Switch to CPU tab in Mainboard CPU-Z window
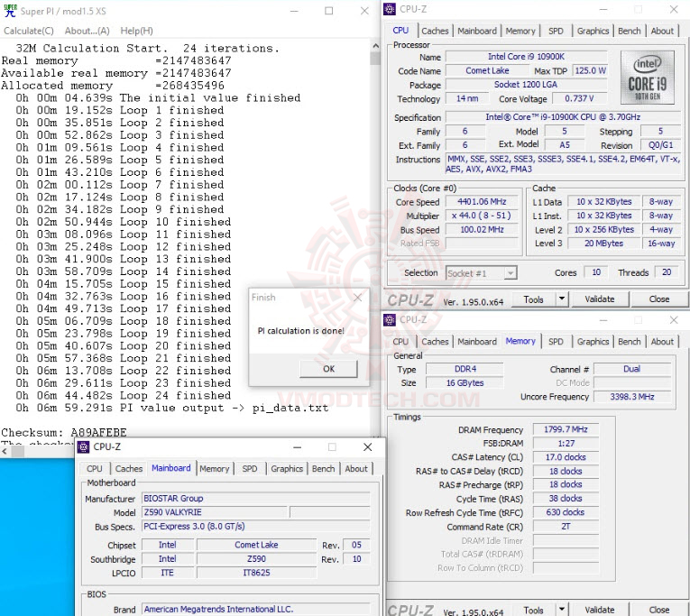 click(94, 469)
